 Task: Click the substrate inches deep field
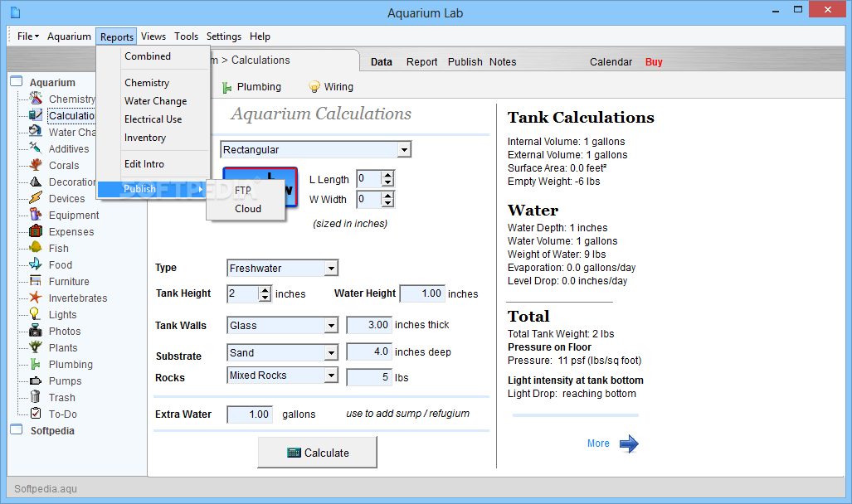(369, 352)
